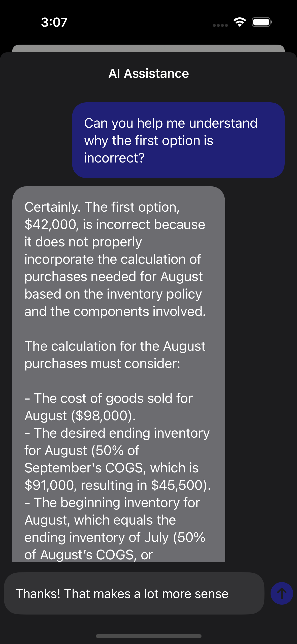Tap the gray sheet grabber at top
Image resolution: width=297 pixels, height=644 pixels.
[148, 48]
